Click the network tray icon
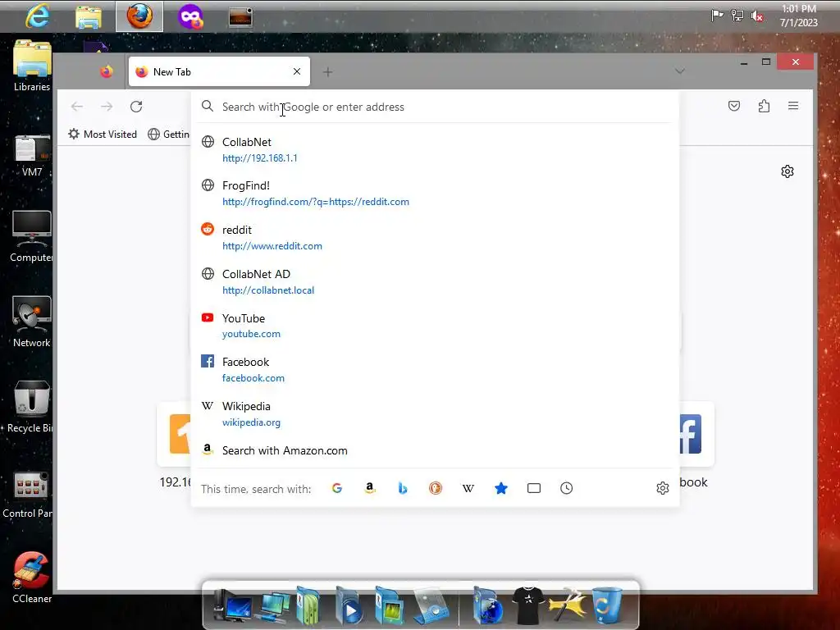 click(x=737, y=16)
